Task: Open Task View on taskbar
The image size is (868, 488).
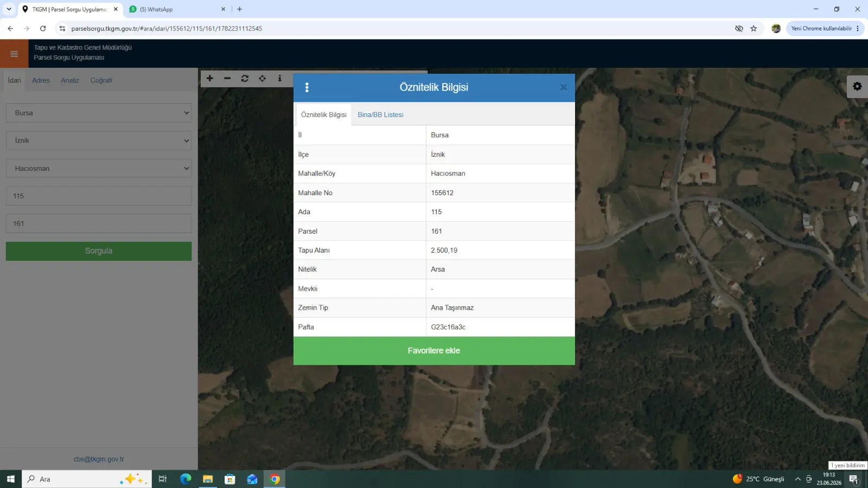Action: point(162,479)
